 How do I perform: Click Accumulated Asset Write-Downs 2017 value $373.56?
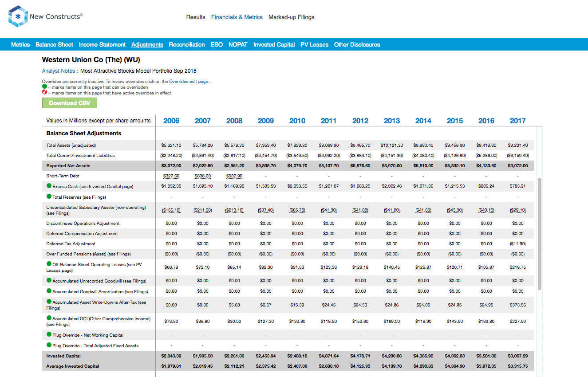[x=518, y=305]
